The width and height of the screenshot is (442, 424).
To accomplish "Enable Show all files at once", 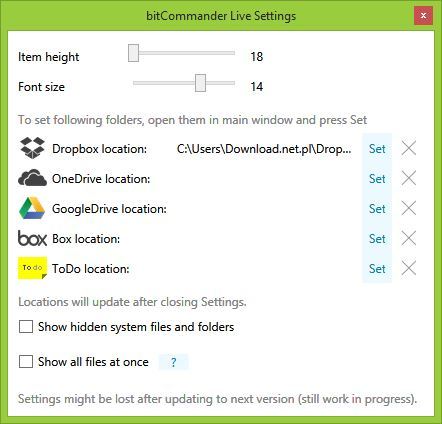I will tap(26, 361).
